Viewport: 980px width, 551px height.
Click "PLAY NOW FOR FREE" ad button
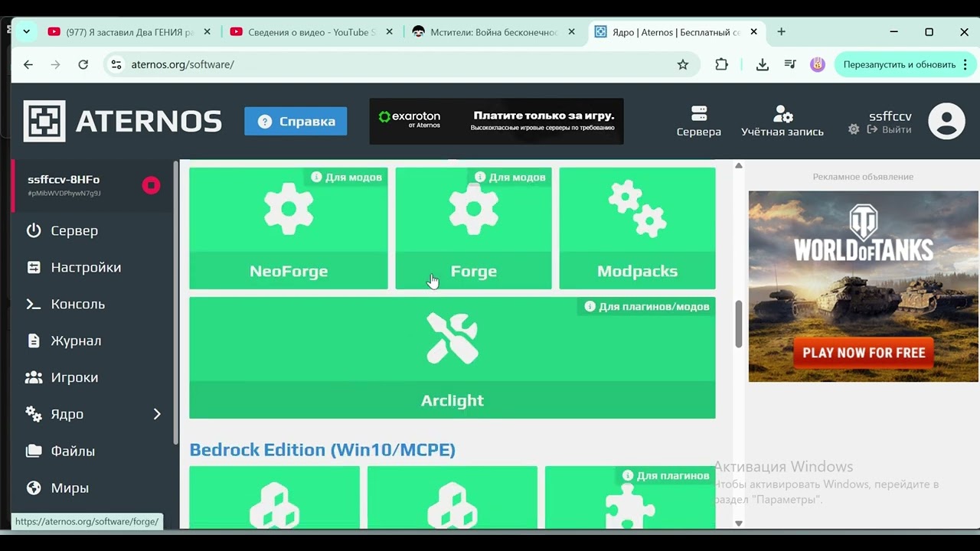click(864, 353)
